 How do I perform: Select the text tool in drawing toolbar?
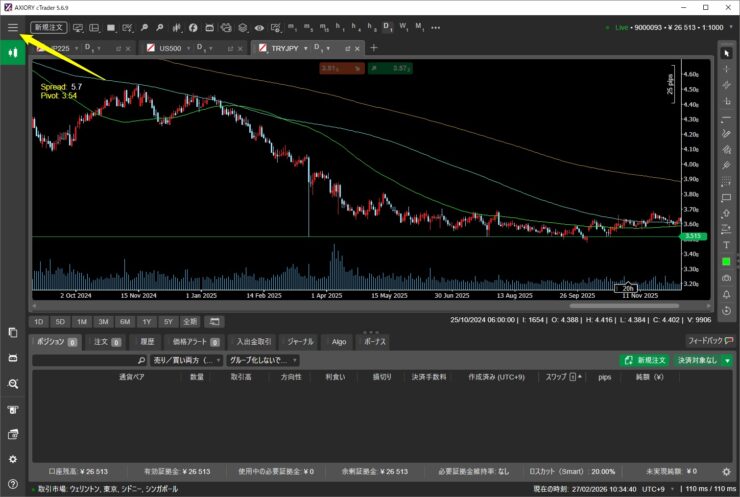click(x=726, y=244)
